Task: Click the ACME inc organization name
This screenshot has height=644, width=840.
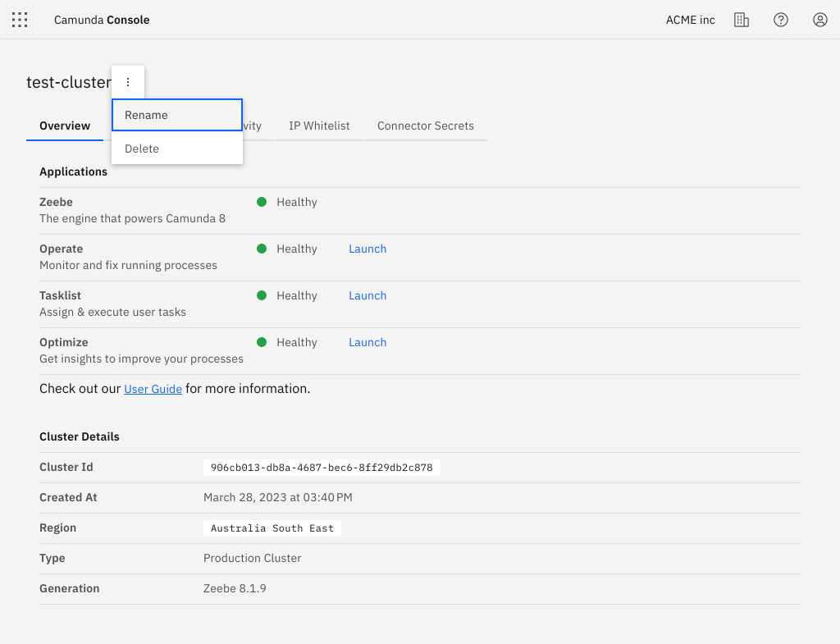Action: pyautogui.click(x=690, y=20)
